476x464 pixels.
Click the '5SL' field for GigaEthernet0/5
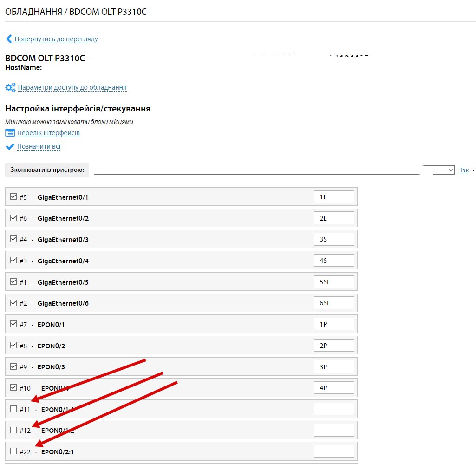coord(334,282)
